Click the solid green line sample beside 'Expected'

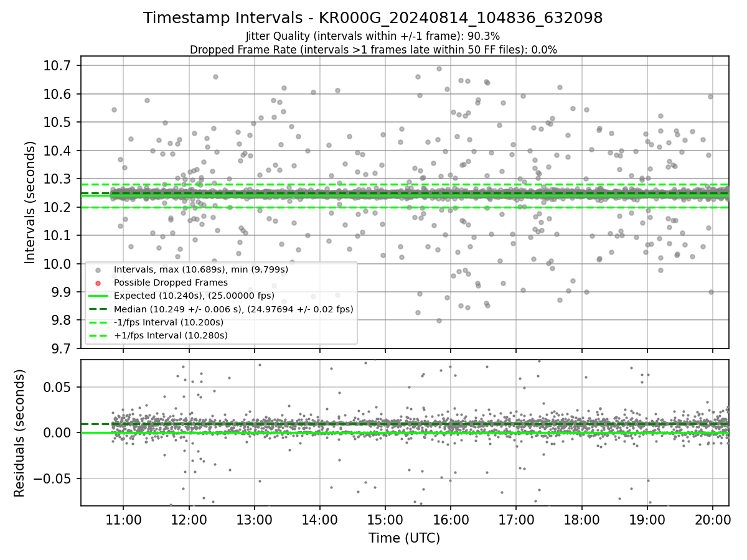(97, 296)
